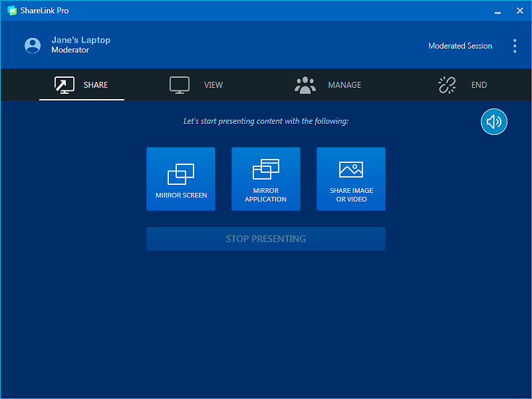
Task: Open the MANAGE tab label
Action: (x=344, y=85)
